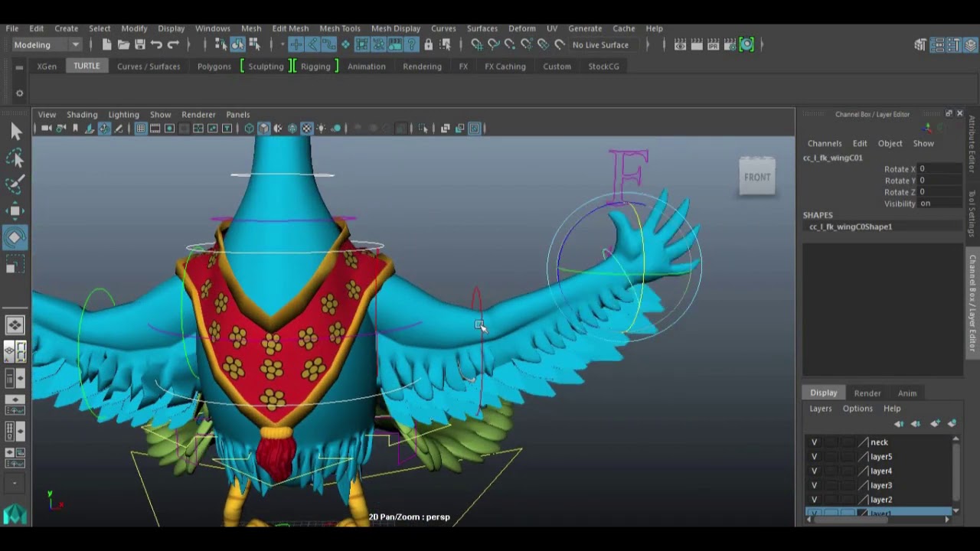Open the No Live Surface dropdown
Screen dimensions: 980x551
(x=607, y=44)
